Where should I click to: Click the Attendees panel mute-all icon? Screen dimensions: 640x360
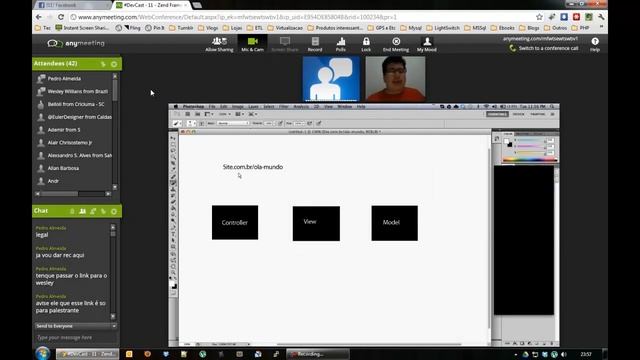pyautogui.click(x=103, y=64)
